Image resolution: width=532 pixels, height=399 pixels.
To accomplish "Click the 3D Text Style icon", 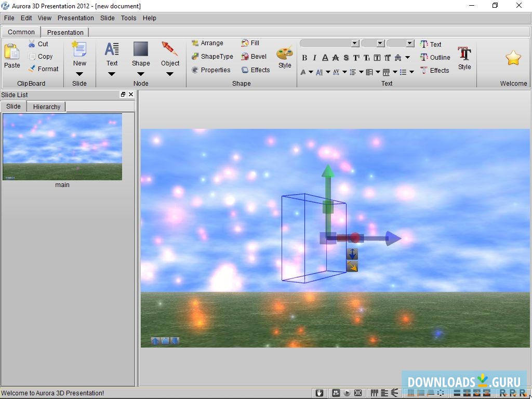I will (464, 55).
